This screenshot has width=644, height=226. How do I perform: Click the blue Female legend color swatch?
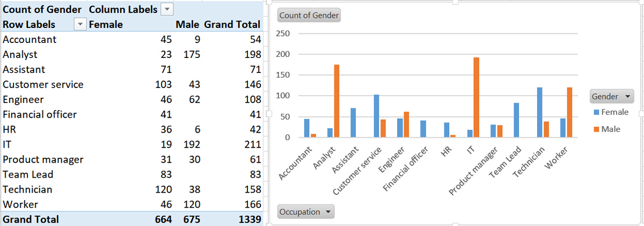pos(596,112)
